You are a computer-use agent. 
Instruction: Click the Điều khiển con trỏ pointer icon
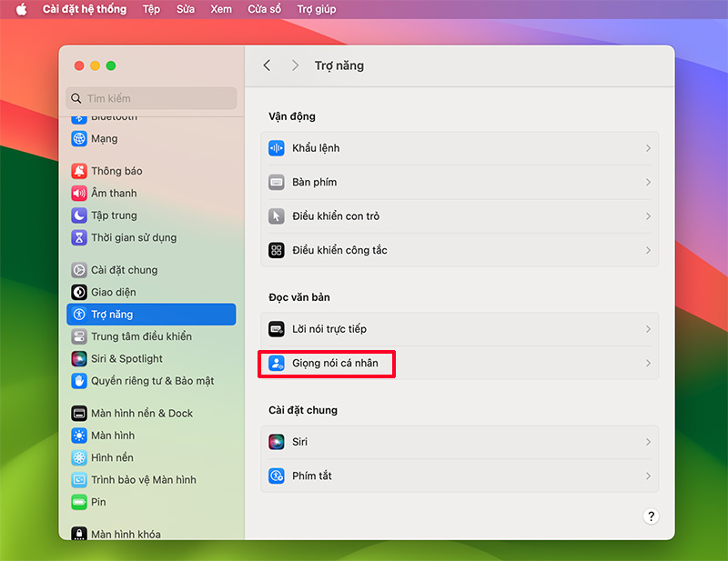click(277, 216)
